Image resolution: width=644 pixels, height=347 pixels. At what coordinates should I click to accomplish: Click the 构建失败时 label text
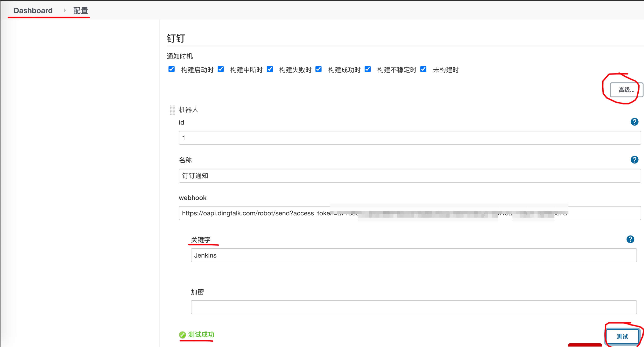coord(295,70)
